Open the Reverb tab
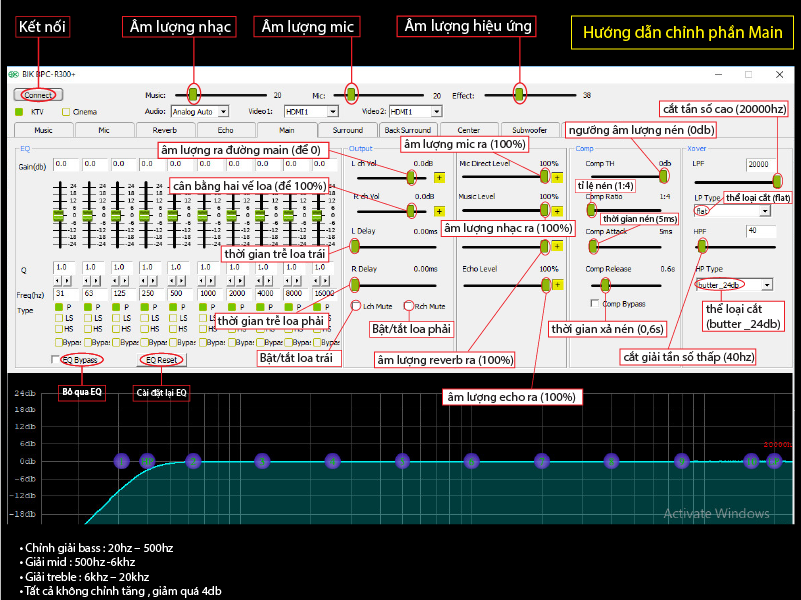Screen dimensions: 801x600 165,130
